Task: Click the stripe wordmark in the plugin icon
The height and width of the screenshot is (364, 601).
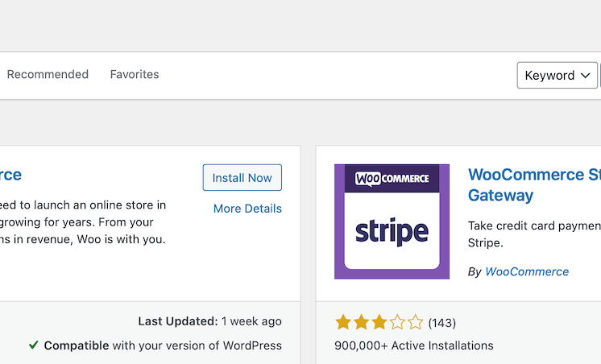Action: (392, 231)
